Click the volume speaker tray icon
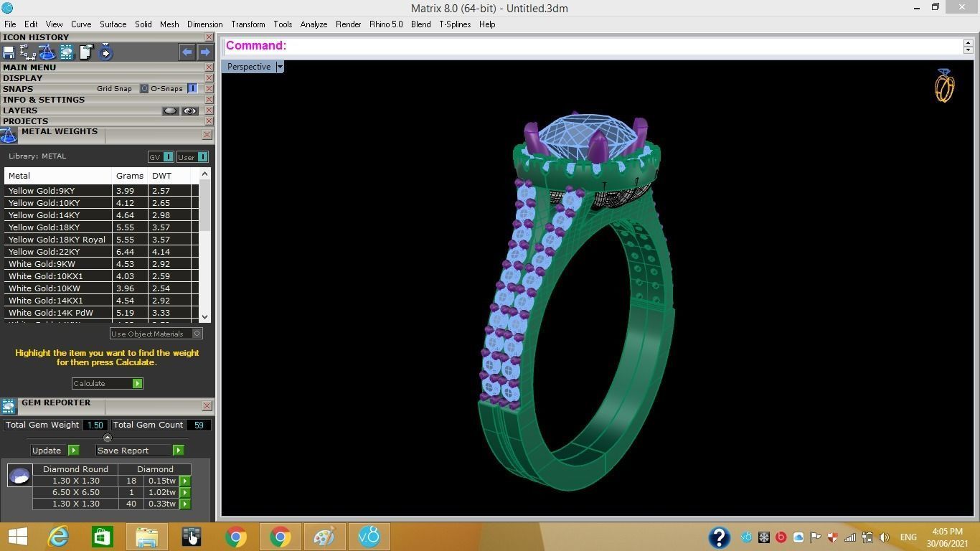The width and height of the screenshot is (980, 551). (x=884, y=537)
